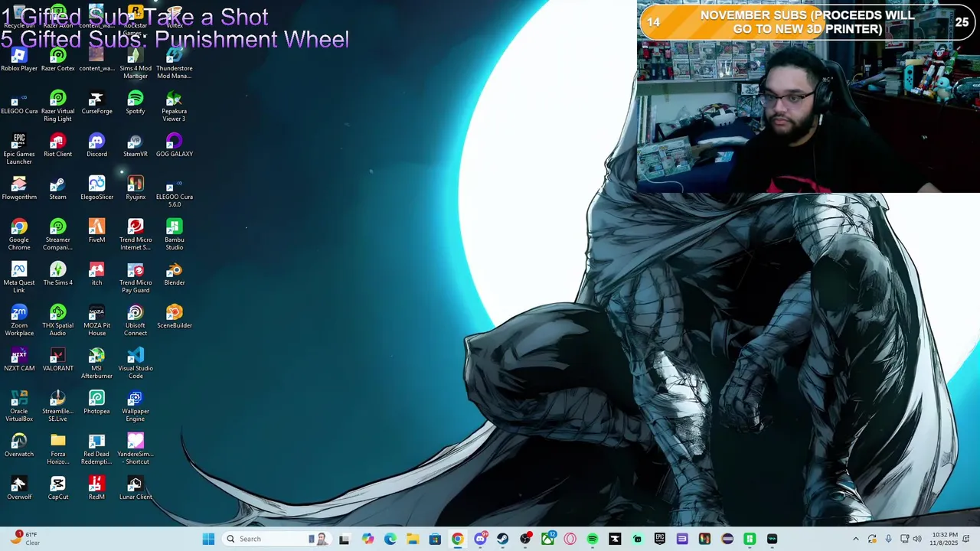Select the Flowgorithm desktop icon
This screenshot has width=980, height=551.
pos(19,189)
